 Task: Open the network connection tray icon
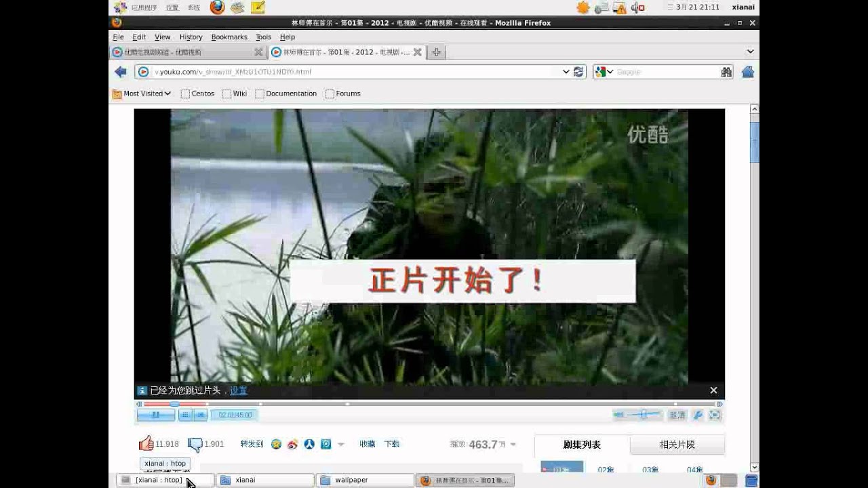click(x=601, y=7)
